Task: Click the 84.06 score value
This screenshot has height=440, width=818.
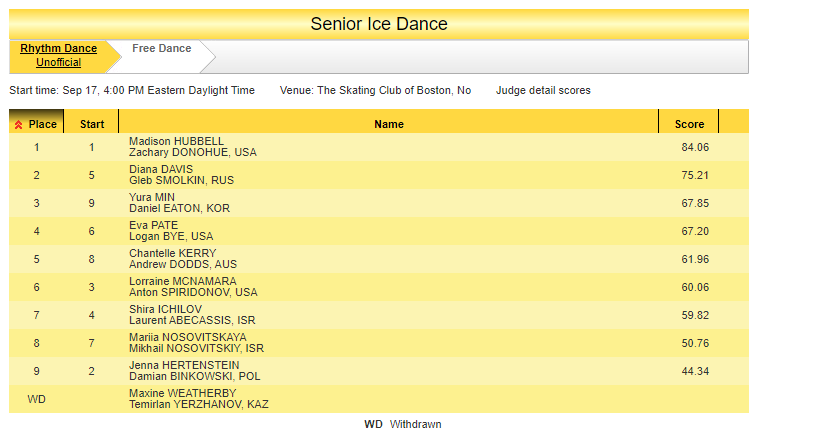Action: (x=693, y=147)
